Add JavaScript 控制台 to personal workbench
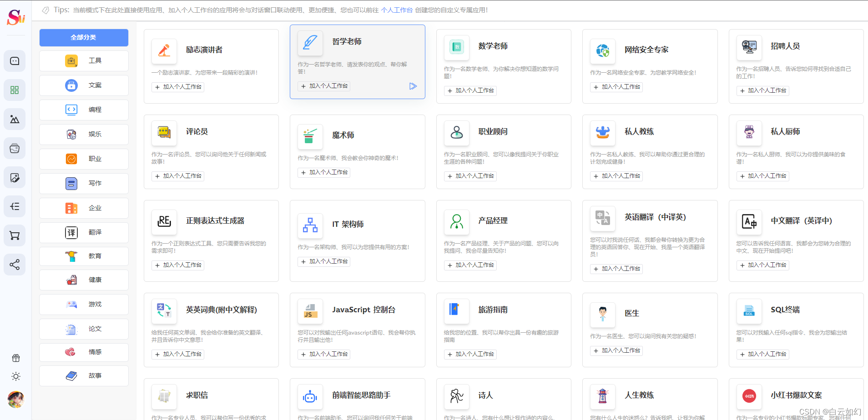868x420 pixels. pos(324,354)
